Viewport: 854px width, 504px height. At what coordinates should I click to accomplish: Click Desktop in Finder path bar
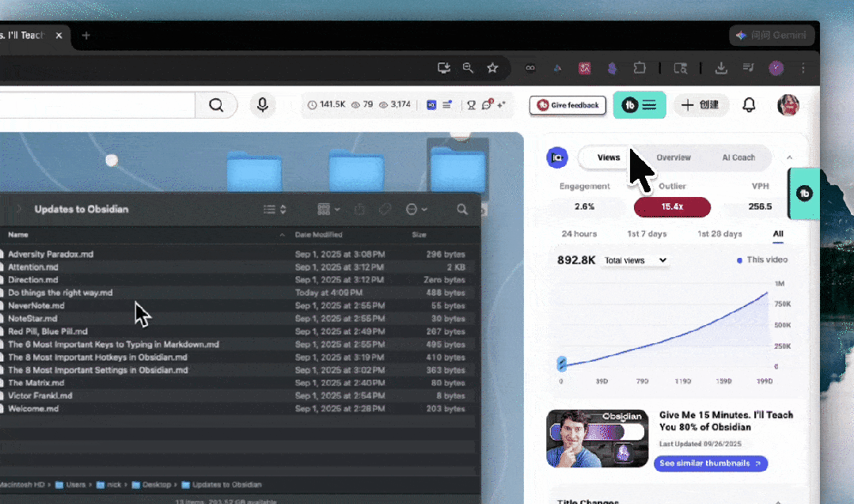tap(151, 484)
